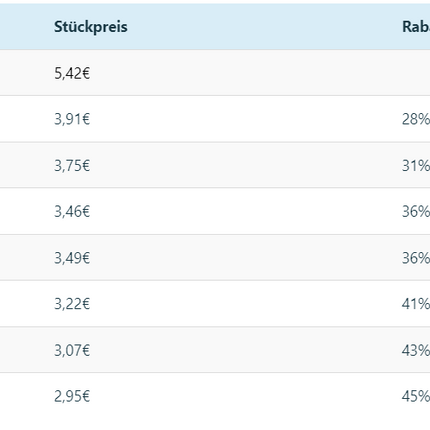Screen dimensions: 430x430
Task: Click the Stückpreis column header
Action: tap(91, 27)
